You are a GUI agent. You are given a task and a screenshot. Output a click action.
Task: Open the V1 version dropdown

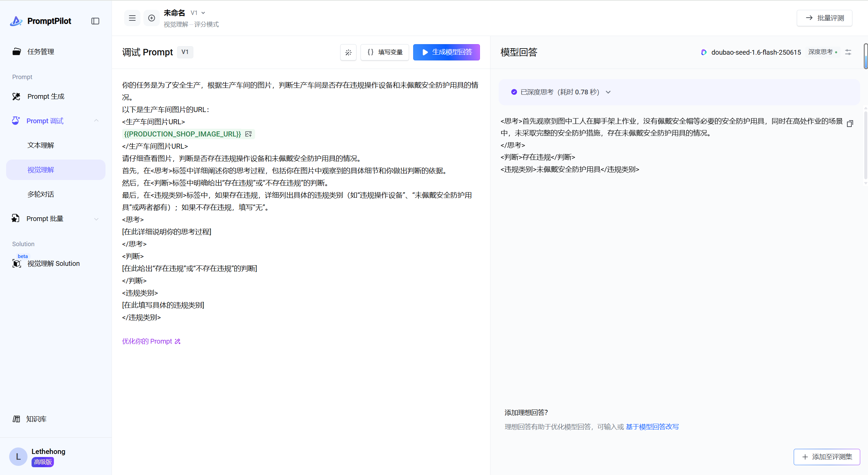pos(198,13)
